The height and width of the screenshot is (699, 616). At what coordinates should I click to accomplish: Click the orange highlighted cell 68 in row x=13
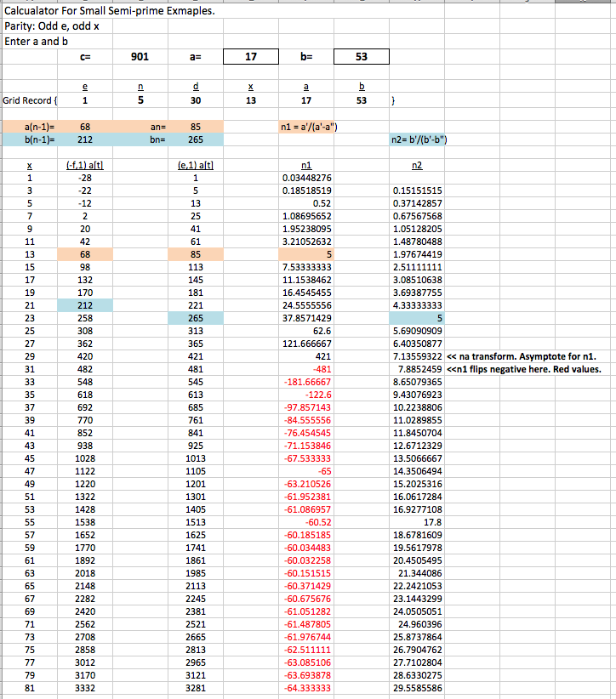85,254
